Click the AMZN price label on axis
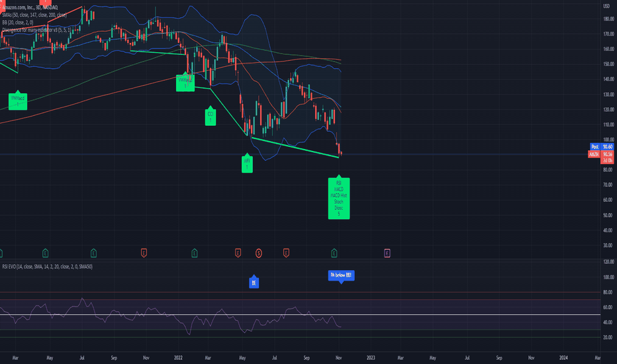The height and width of the screenshot is (364, 617). click(x=595, y=154)
